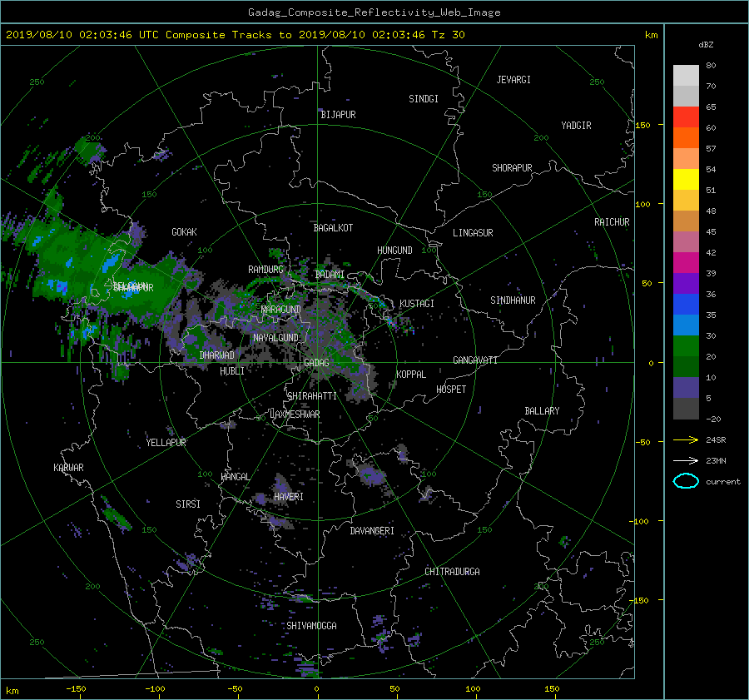
Task: Click the HAVERI city label
Action: point(289,498)
